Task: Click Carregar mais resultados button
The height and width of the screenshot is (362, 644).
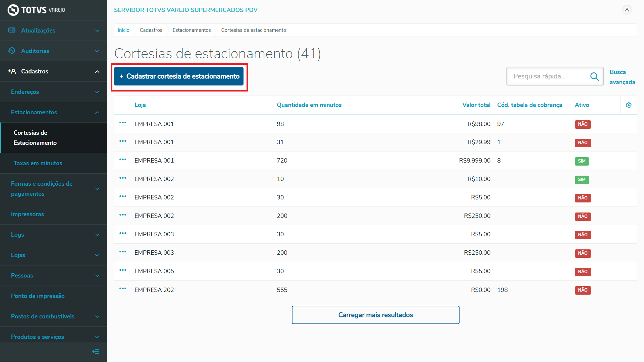Action: 375,315
